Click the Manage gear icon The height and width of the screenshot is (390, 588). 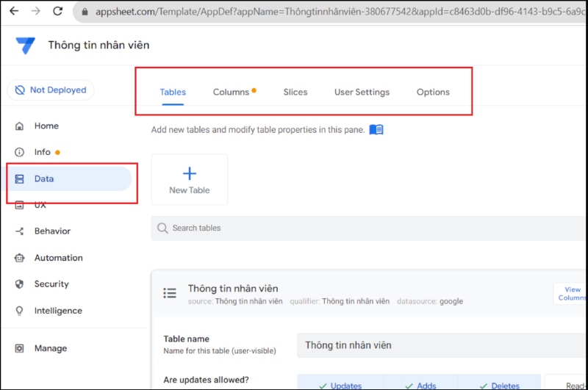pyautogui.click(x=19, y=348)
